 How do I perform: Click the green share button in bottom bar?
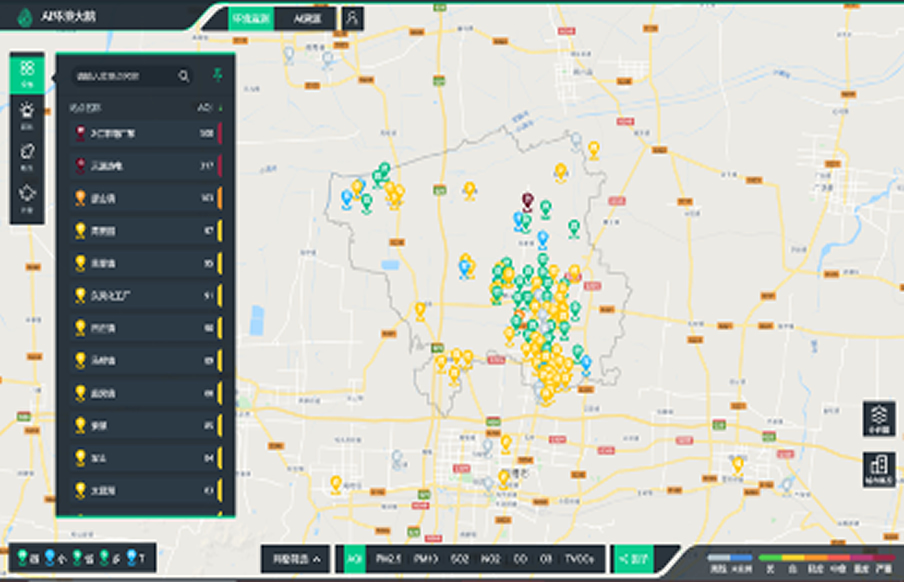(x=632, y=559)
